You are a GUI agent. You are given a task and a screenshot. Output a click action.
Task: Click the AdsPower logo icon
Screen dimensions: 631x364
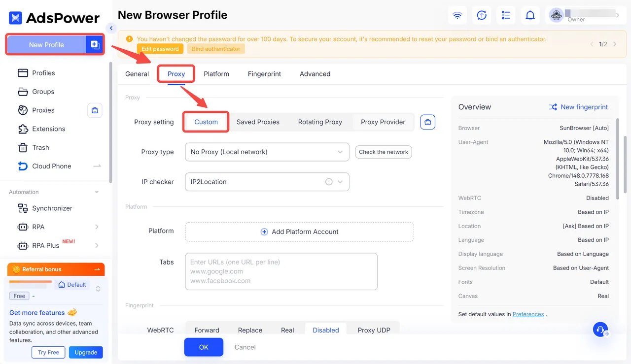coord(15,18)
